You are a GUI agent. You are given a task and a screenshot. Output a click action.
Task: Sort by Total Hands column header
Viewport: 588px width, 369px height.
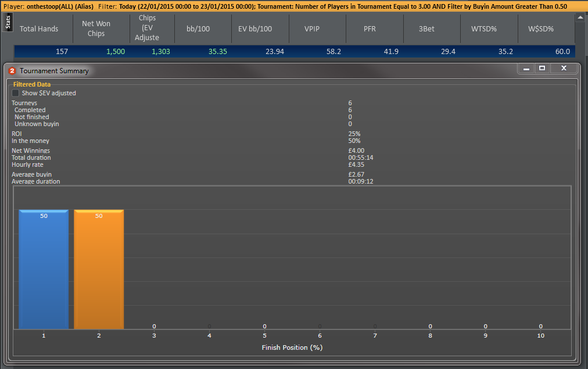[39, 29]
